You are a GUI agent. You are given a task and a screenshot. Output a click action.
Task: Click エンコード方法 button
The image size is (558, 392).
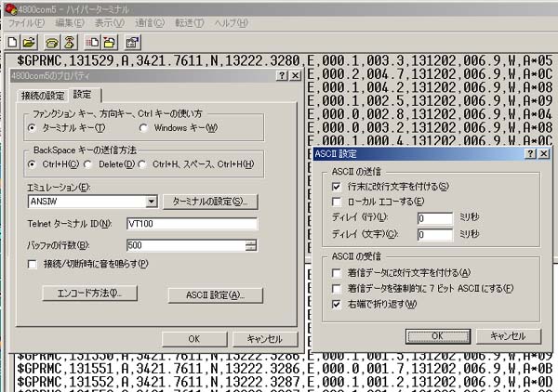(89, 294)
